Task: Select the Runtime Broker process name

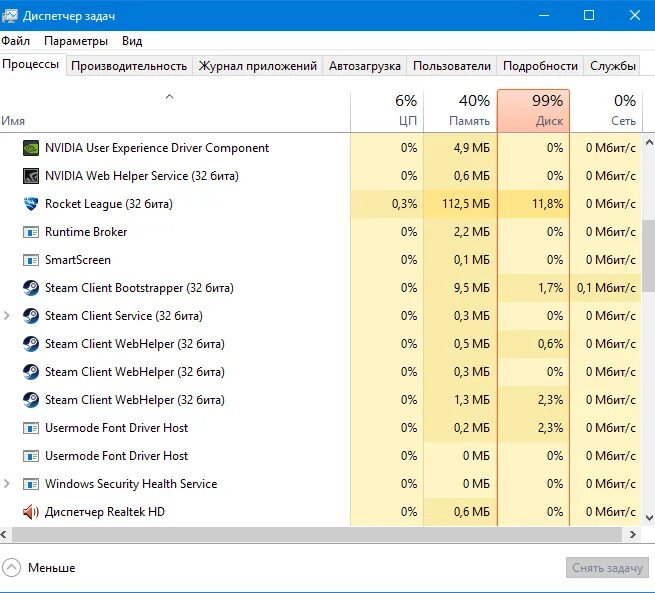Action: coord(86,232)
